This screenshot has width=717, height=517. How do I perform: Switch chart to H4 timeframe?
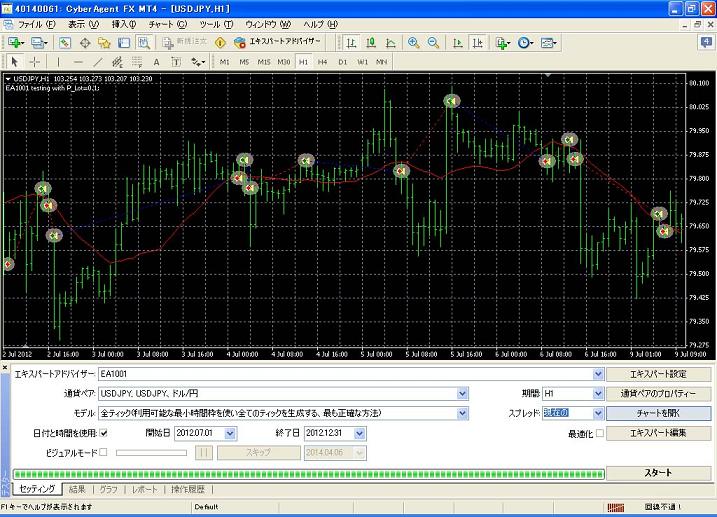pyautogui.click(x=323, y=62)
